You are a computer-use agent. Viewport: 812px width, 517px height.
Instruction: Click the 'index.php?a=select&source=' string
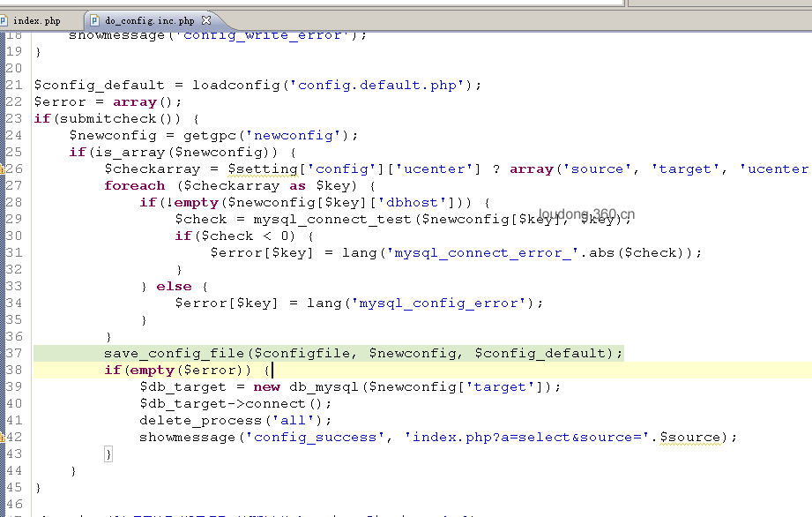(526, 438)
